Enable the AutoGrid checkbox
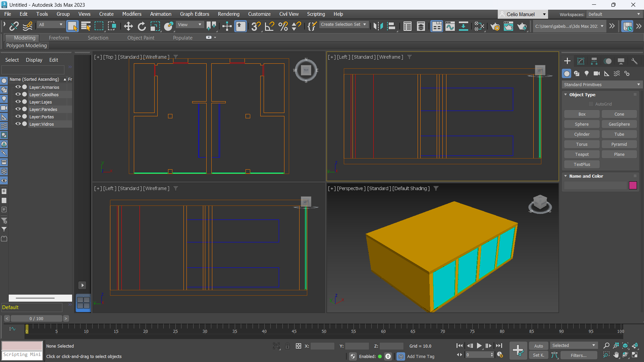Image resolution: width=644 pixels, height=362 pixels. [591, 104]
